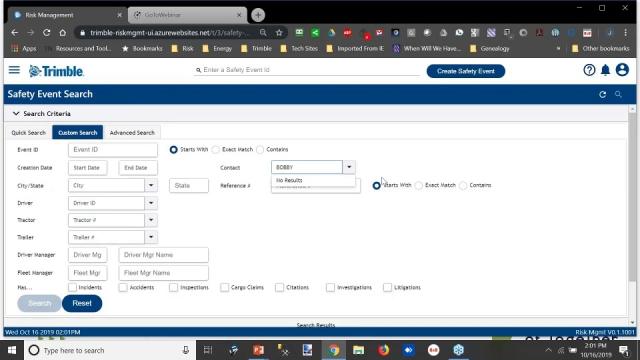640x360 pixels.
Task: Open the Trimble bookmarks folder
Action: [256, 49]
